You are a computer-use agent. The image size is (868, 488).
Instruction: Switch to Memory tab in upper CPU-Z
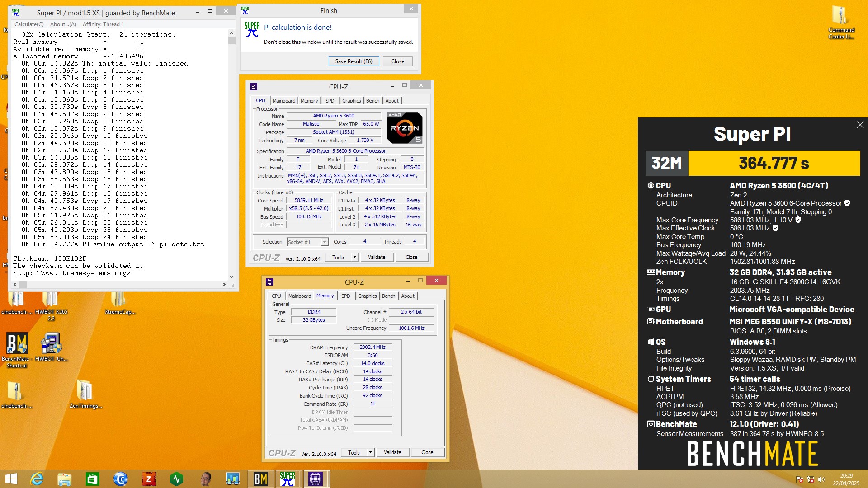tap(309, 101)
